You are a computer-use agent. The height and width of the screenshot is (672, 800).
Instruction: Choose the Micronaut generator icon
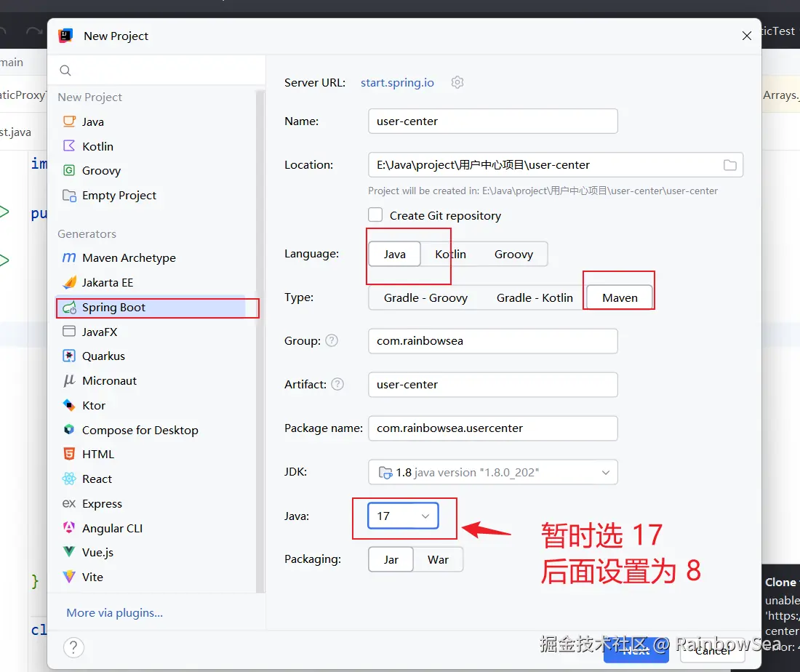[69, 380]
